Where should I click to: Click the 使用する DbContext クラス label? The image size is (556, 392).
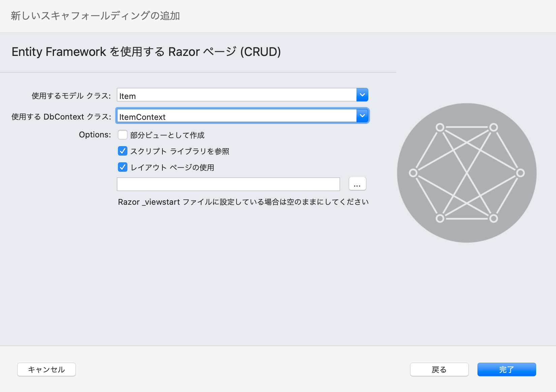[x=61, y=117]
